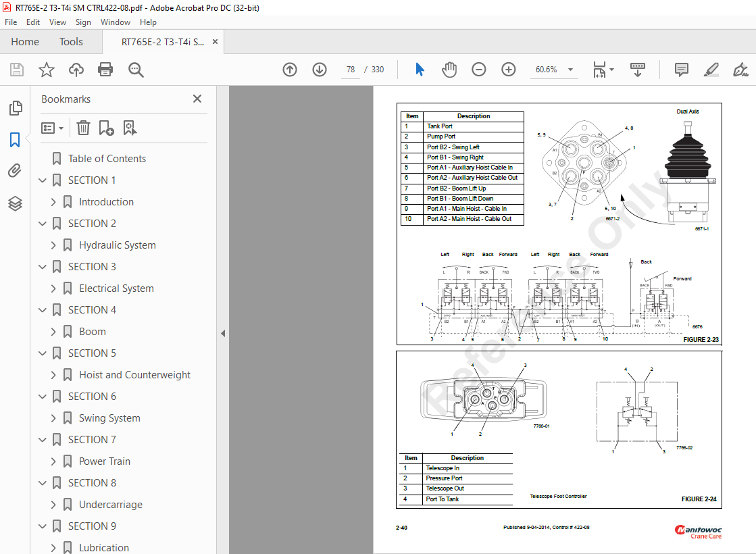Zoom in with the plus button

pyautogui.click(x=509, y=70)
